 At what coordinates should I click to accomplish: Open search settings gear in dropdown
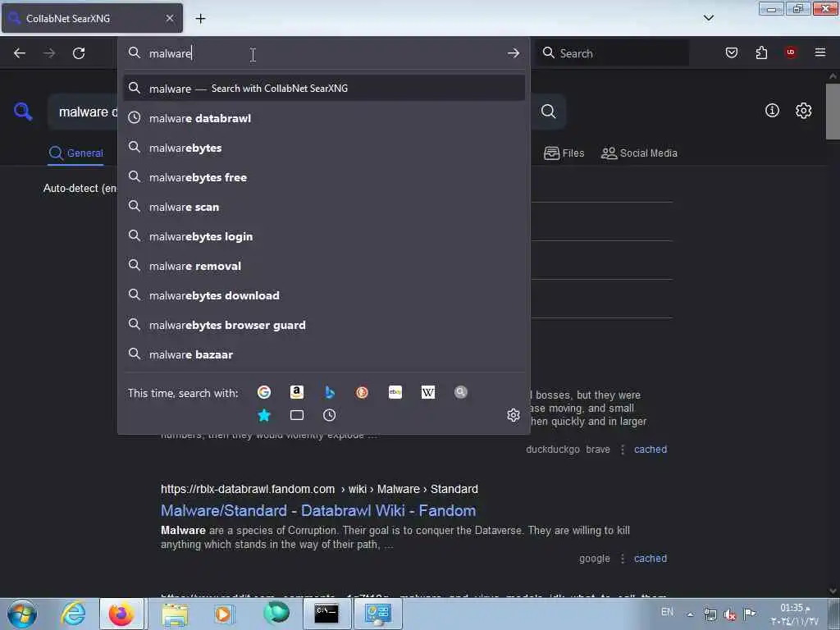(514, 415)
